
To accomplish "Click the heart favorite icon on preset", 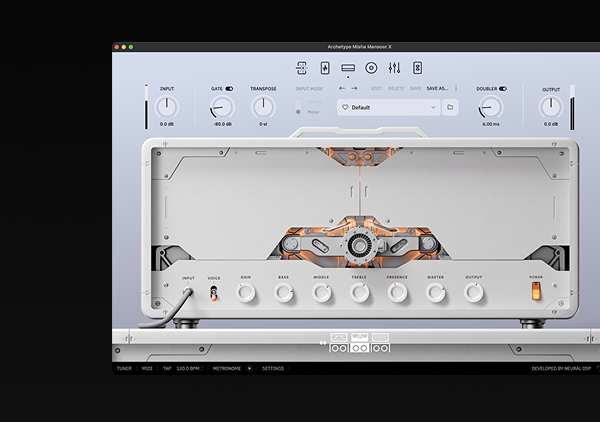I will (345, 106).
